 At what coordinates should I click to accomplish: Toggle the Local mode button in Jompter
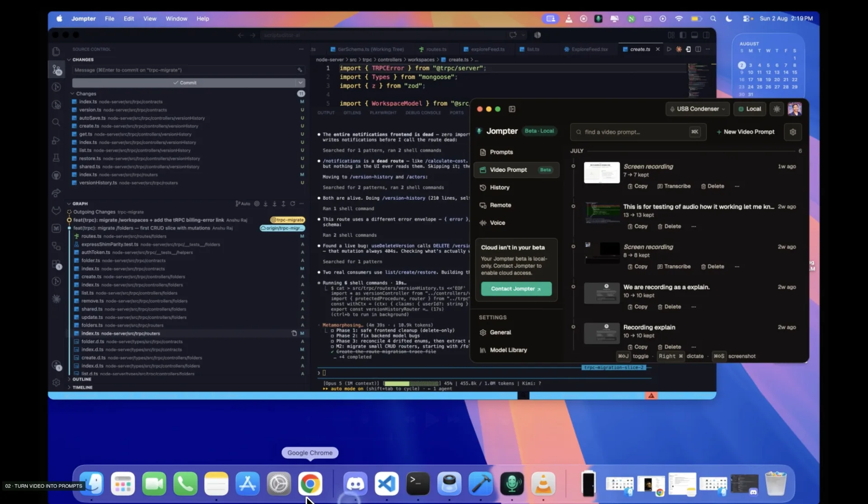750,109
